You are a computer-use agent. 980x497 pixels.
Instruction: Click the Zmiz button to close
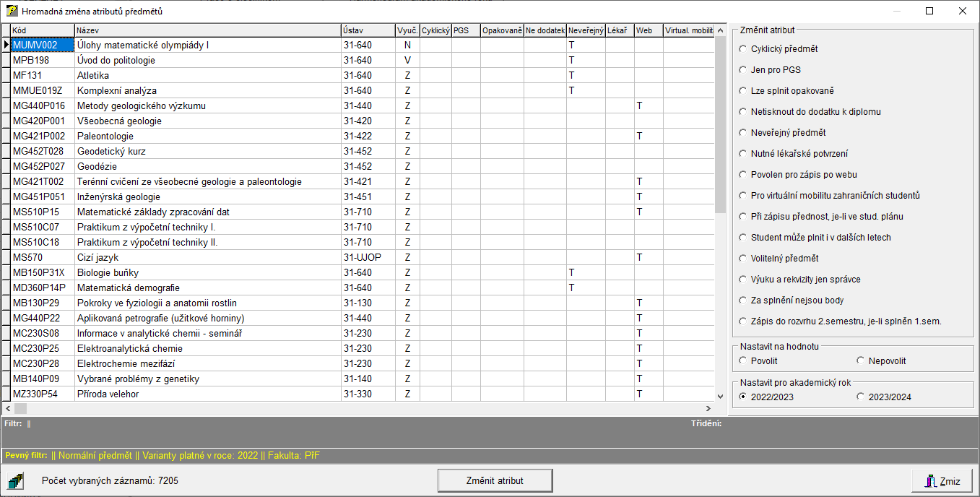[942, 481]
